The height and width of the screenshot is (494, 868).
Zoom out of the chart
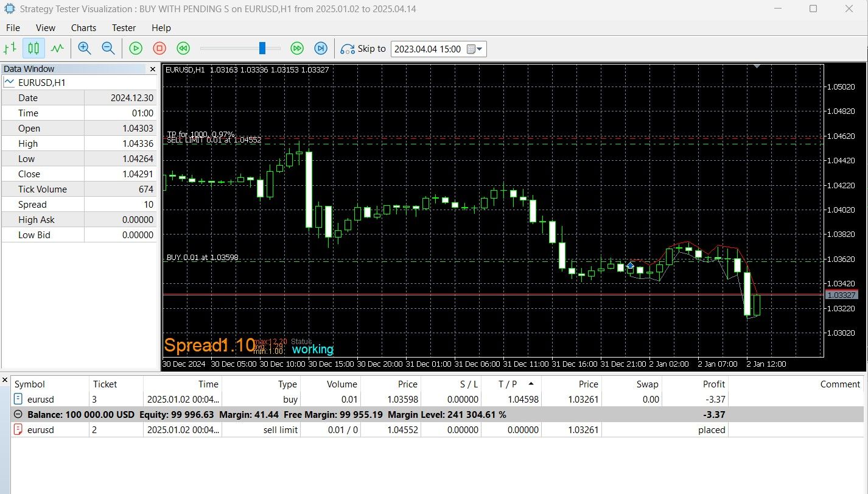(108, 48)
